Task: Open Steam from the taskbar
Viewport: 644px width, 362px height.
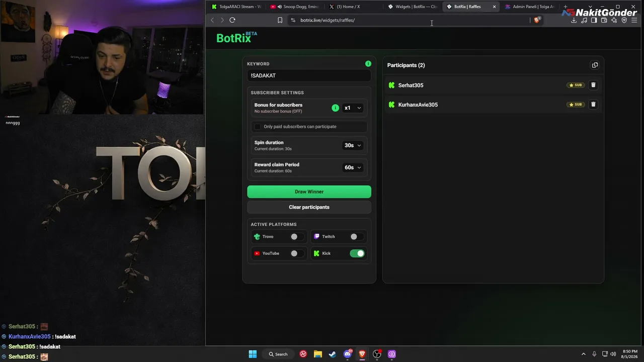Action: [x=333, y=354]
